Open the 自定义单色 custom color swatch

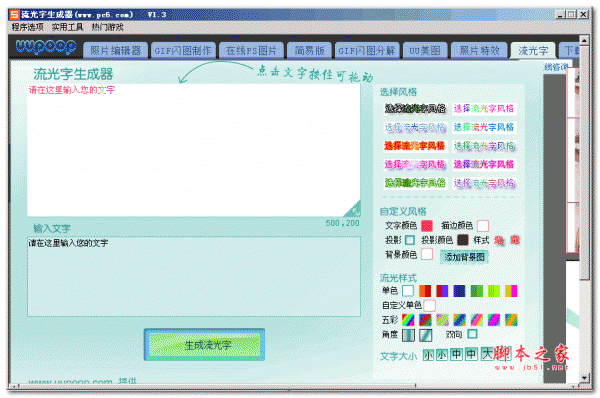click(429, 305)
